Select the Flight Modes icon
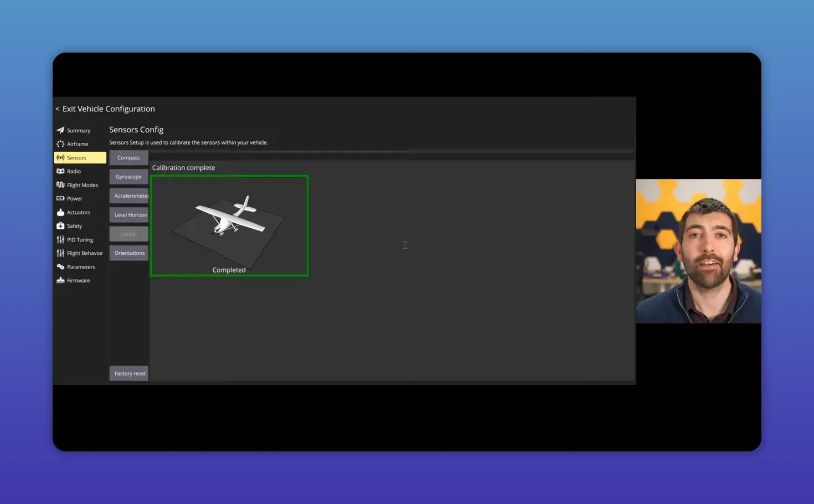 [x=60, y=185]
